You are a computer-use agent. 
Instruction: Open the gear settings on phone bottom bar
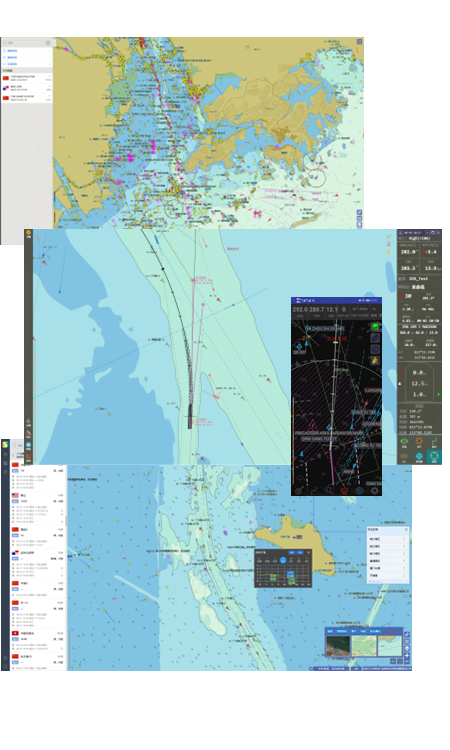(x=374, y=490)
